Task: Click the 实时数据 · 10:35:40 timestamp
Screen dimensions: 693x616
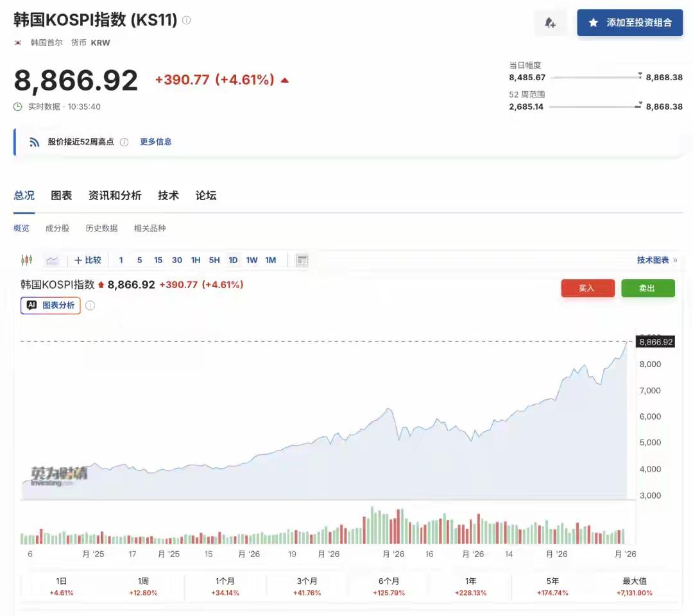Action: (x=65, y=107)
